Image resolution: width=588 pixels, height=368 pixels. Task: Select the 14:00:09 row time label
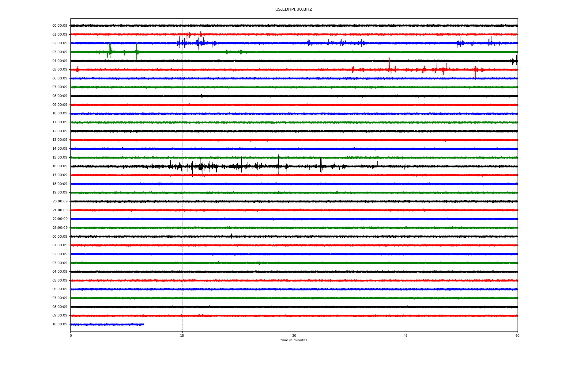pyautogui.click(x=60, y=149)
